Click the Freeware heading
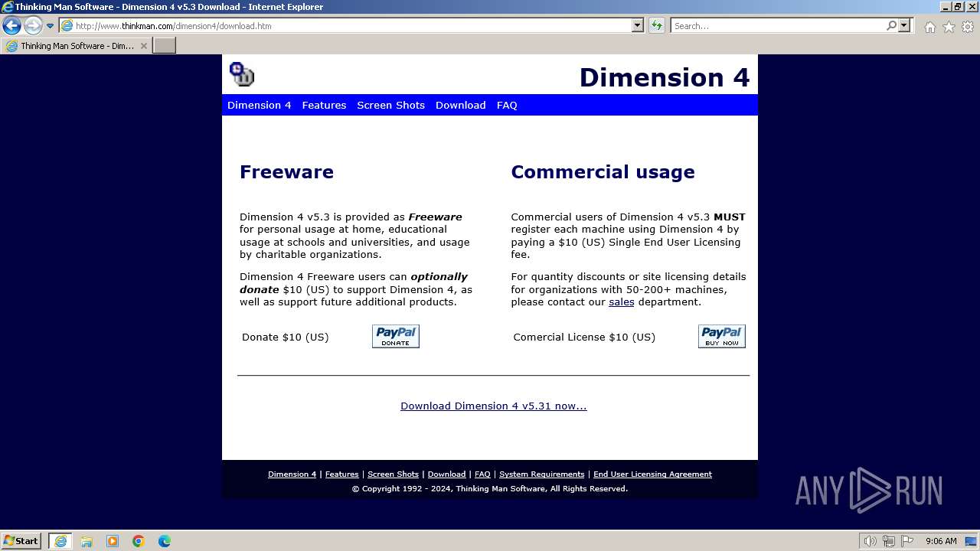The width and height of the screenshot is (980, 551). tap(286, 171)
